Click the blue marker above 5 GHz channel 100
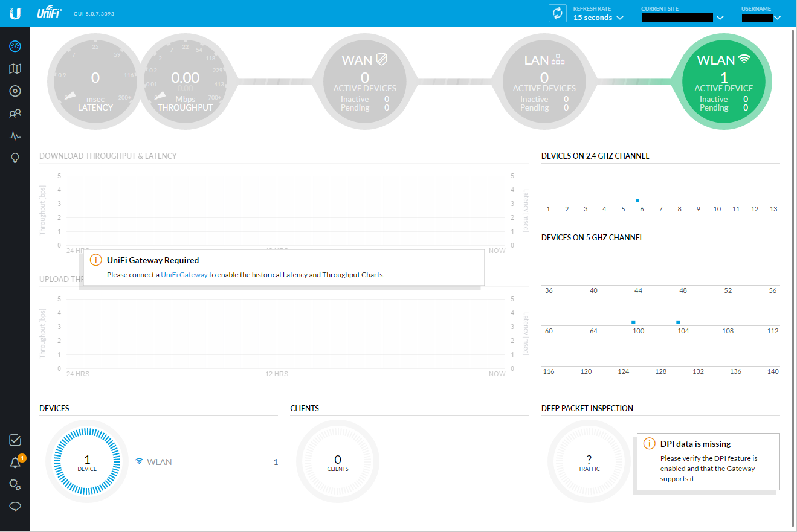Screen dimensions: 797x532 [x=633, y=322]
